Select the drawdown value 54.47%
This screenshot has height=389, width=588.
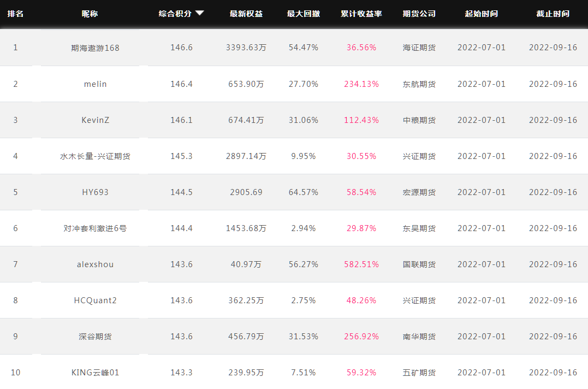click(304, 48)
